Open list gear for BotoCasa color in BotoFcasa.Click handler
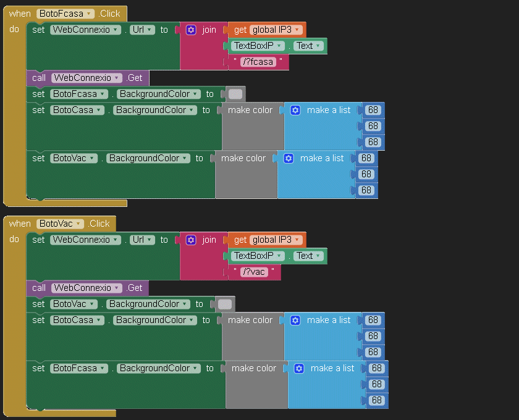The height and width of the screenshot is (420, 519). point(295,110)
